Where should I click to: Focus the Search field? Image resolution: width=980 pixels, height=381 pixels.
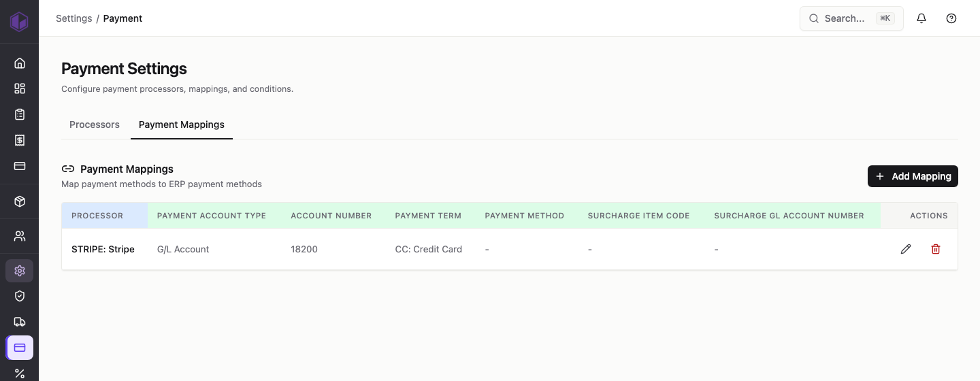coord(851,18)
